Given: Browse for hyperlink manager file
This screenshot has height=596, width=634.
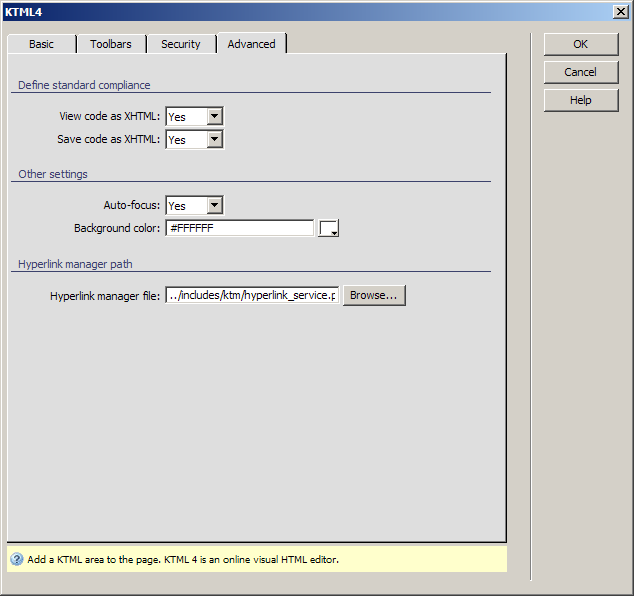Looking at the screenshot, I should click(x=374, y=295).
